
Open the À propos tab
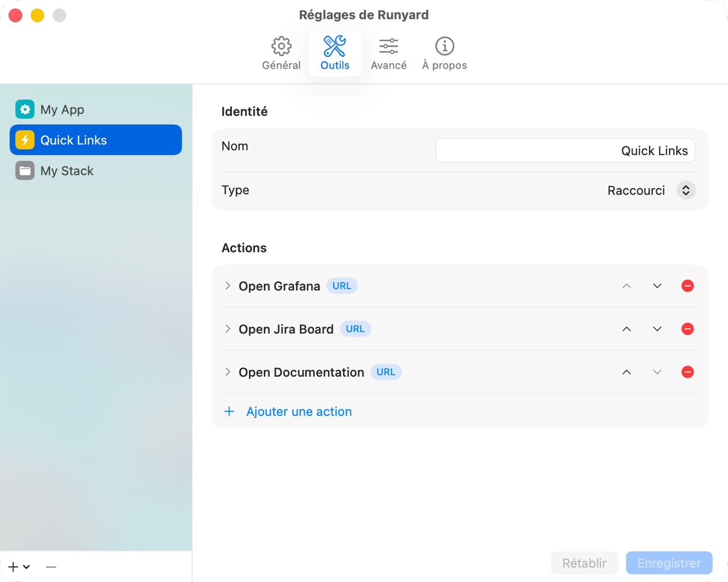[444, 53]
